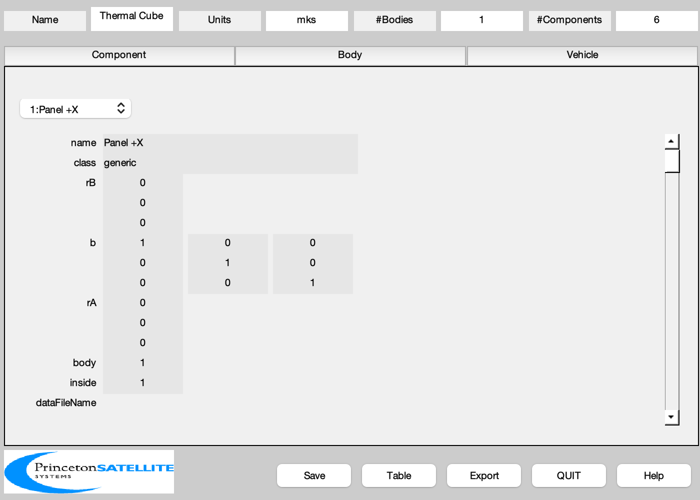The image size is (700, 500).
Task: Click the body value cell
Action: pyautogui.click(x=143, y=363)
